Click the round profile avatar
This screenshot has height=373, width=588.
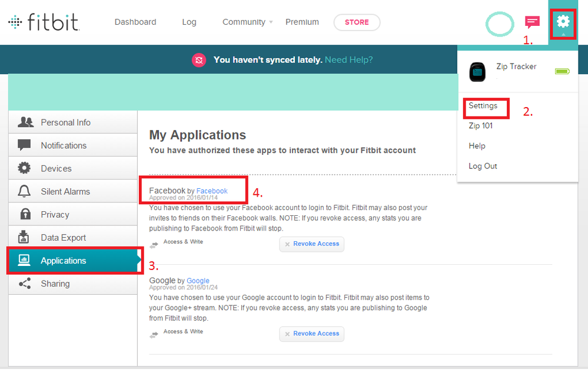pyautogui.click(x=500, y=24)
